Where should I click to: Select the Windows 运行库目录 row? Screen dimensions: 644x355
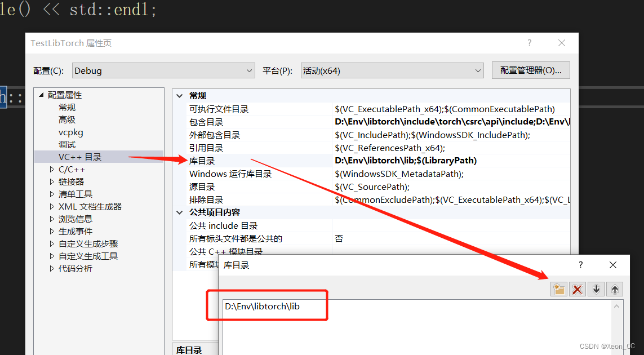pyautogui.click(x=378, y=174)
